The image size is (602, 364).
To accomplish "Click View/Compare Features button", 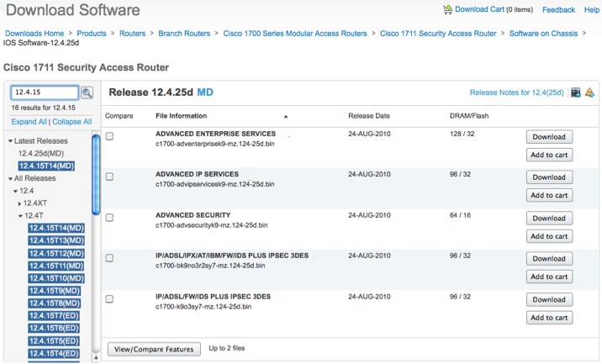I will [x=154, y=350].
